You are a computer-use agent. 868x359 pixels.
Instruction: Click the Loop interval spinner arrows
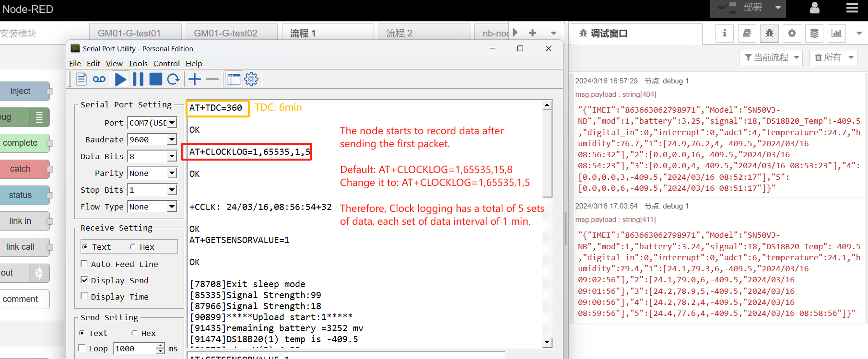(161, 348)
